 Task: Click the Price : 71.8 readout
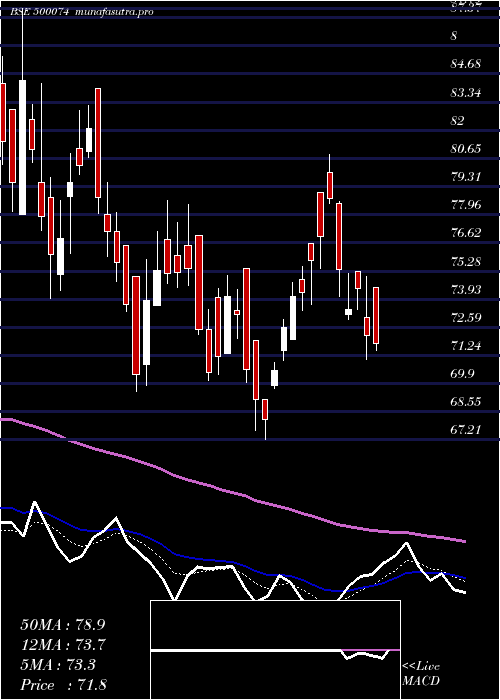65,685
